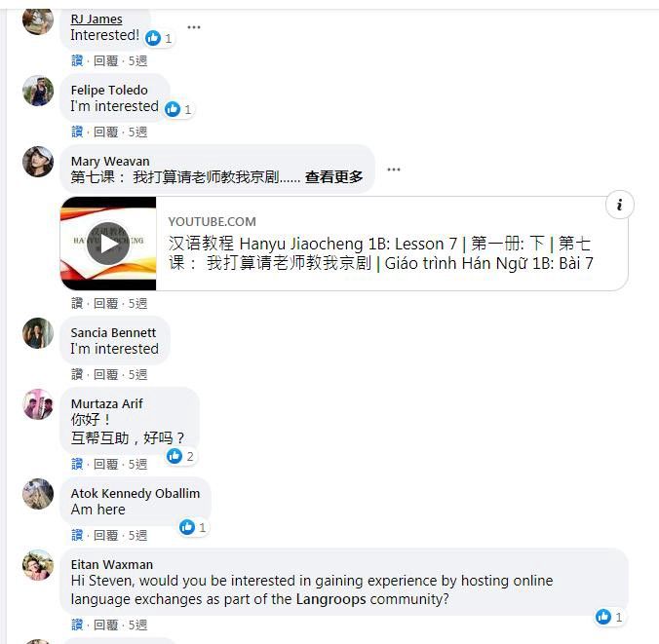Open Eitan Waxman's profile name
This screenshot has width=659, height=644.
pos(112,564)
